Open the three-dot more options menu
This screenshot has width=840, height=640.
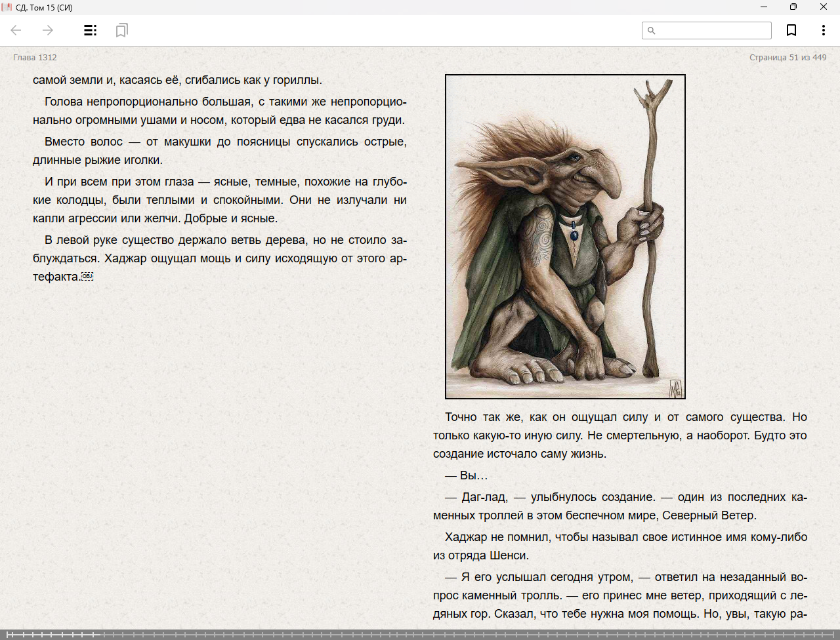tap(823, 30)
